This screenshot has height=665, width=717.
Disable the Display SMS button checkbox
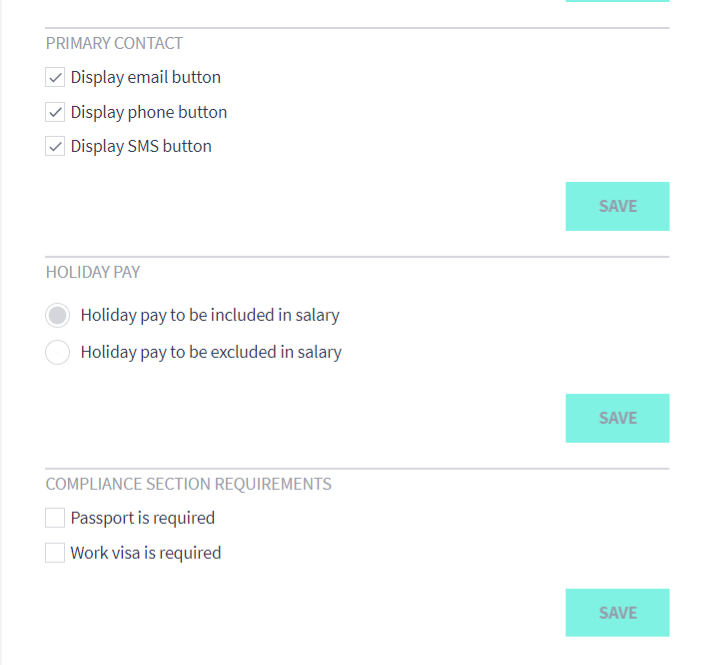(x=55, y=147)
